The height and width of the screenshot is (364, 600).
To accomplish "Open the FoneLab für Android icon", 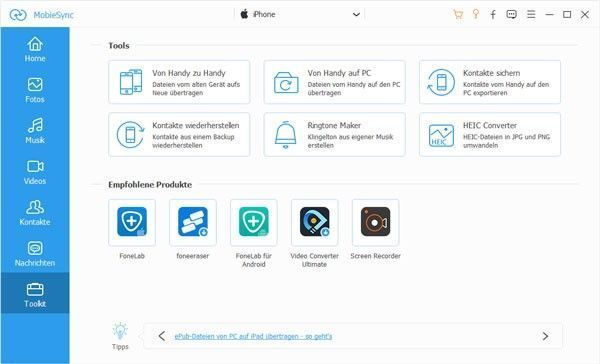I will pos(254,222).
